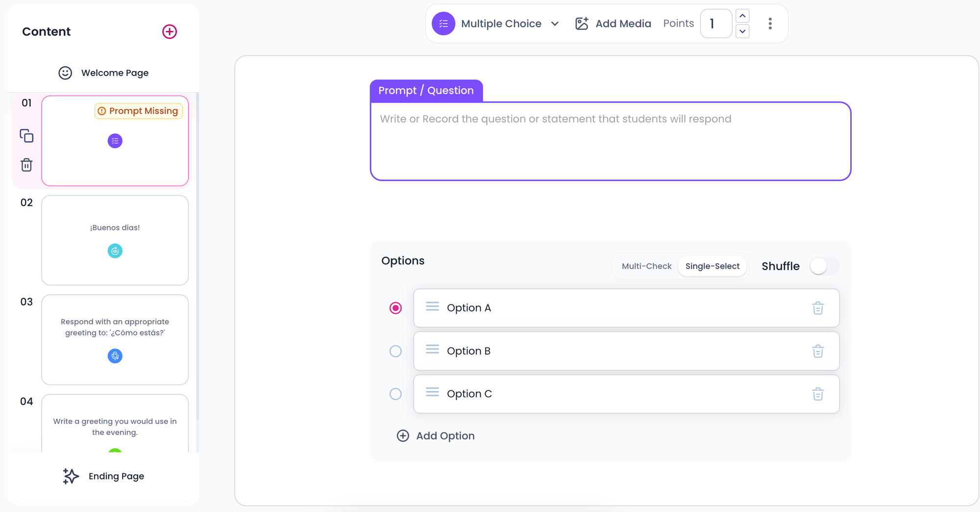Mark Option A as correct answer
The height and width of the screenshot is (512, 980).
point(395,308)
